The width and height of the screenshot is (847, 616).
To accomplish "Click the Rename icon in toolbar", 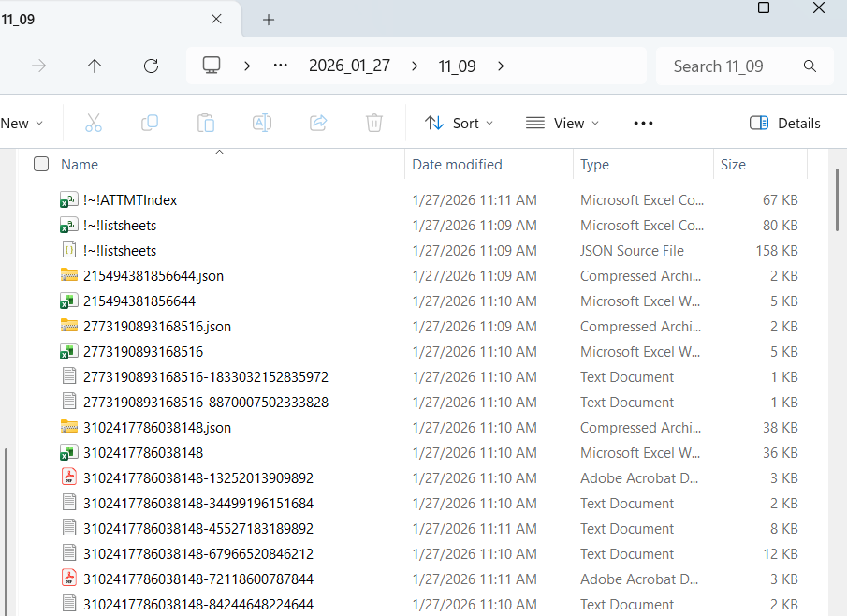I will coord(262,123).
